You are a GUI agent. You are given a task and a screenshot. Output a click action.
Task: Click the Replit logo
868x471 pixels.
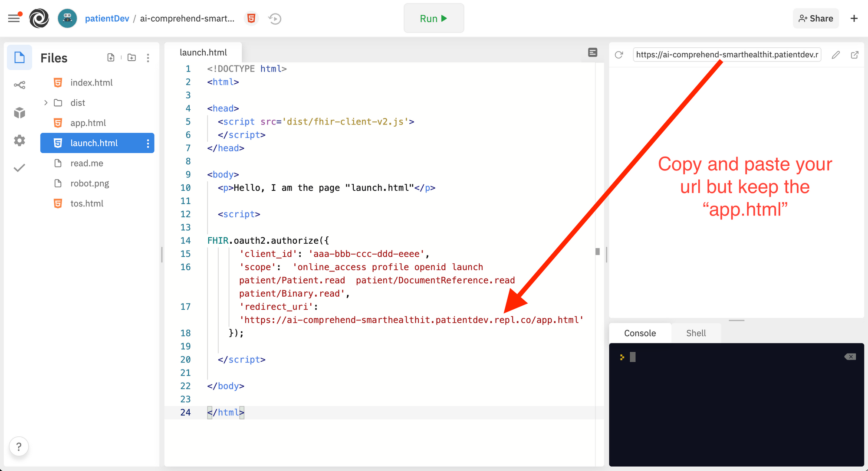(39, 18)
